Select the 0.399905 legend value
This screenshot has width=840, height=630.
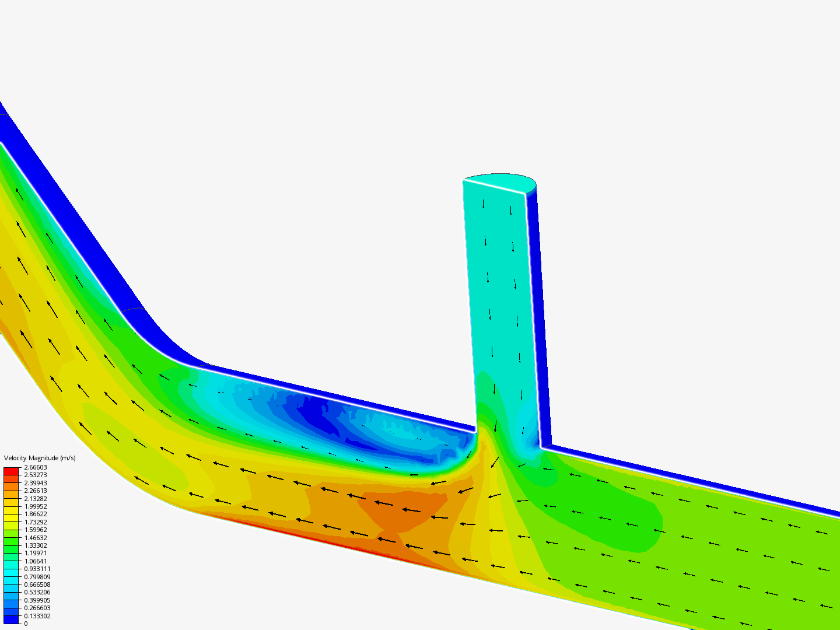(x=37, y=600)
